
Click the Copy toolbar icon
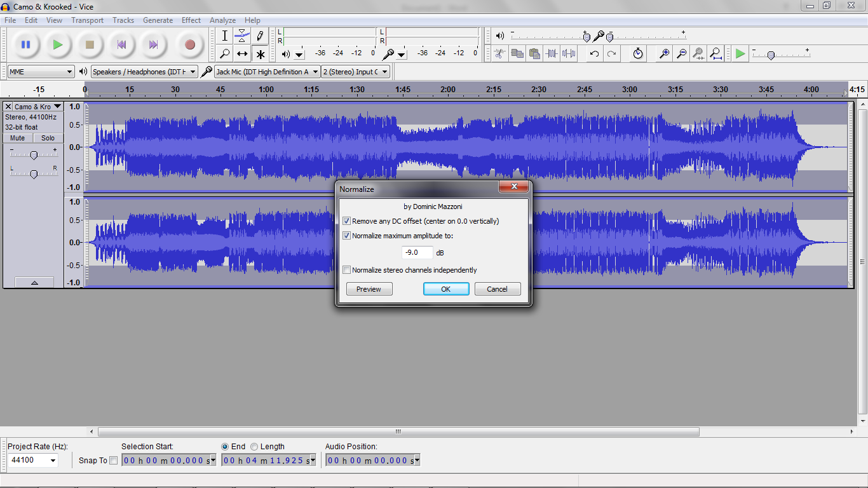(517, 53)
